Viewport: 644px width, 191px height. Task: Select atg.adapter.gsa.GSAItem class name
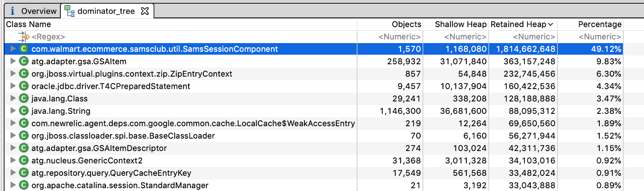[x=79, y=61]
